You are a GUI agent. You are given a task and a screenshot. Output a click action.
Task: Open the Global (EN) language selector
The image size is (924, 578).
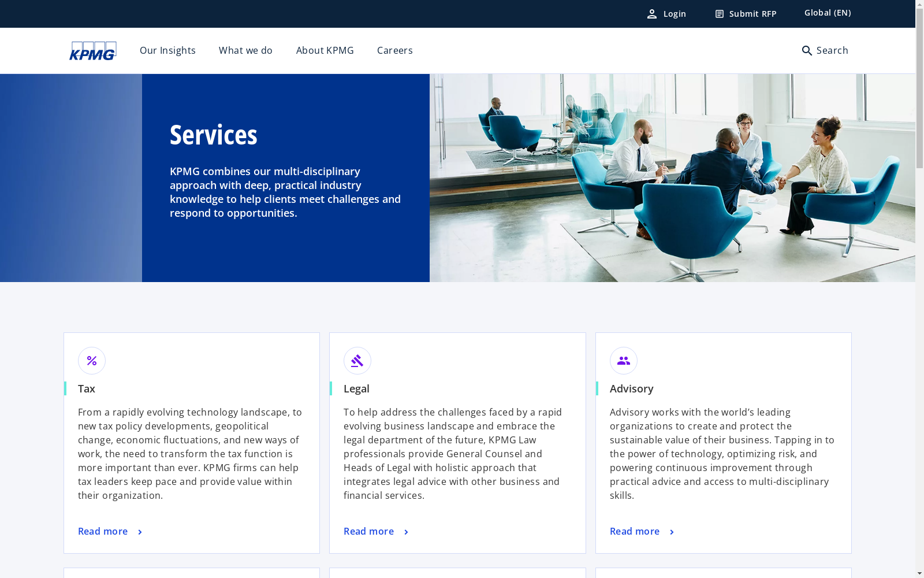pos(828,13)
